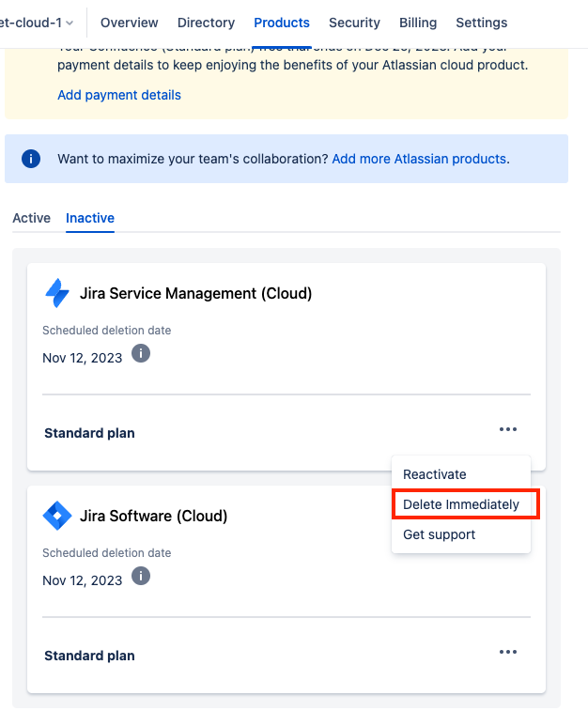Select Reactivate from the context menu
The width and height of the screenshot is (588, 711).
click(x=434, y=474)
